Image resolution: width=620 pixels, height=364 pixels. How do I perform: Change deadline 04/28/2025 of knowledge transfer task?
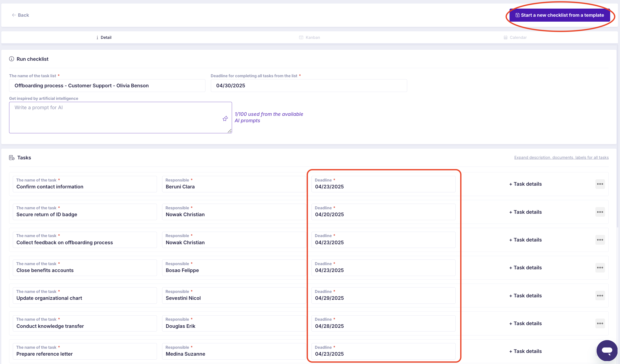pos(383,323)
